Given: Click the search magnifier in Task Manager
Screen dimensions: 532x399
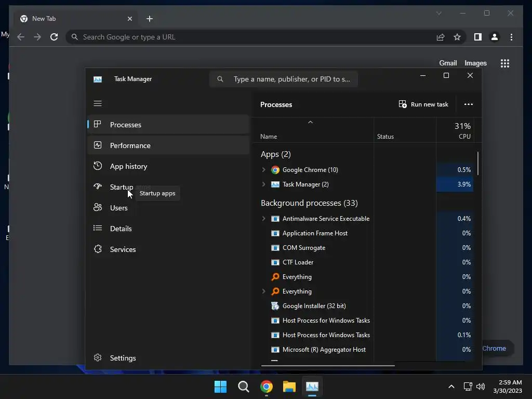Looking at the screenshot, I should pyautogui.click(x=220, y=79).
